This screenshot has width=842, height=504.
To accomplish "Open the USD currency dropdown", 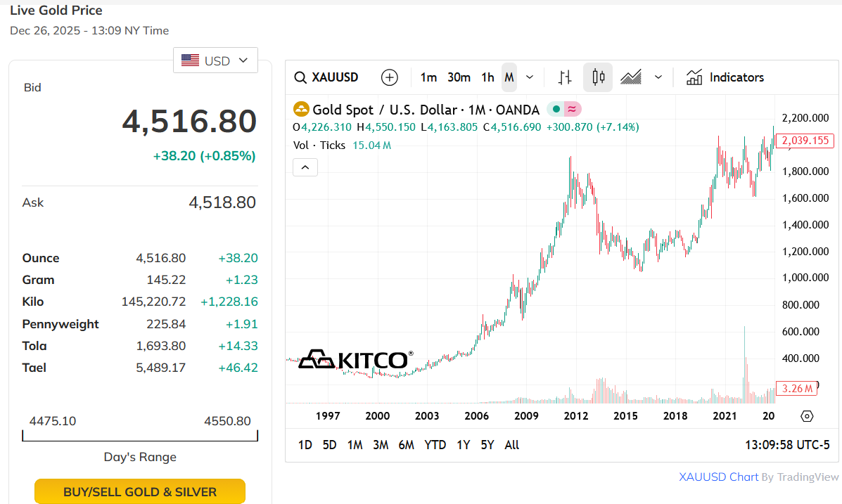I will [215, 60].
